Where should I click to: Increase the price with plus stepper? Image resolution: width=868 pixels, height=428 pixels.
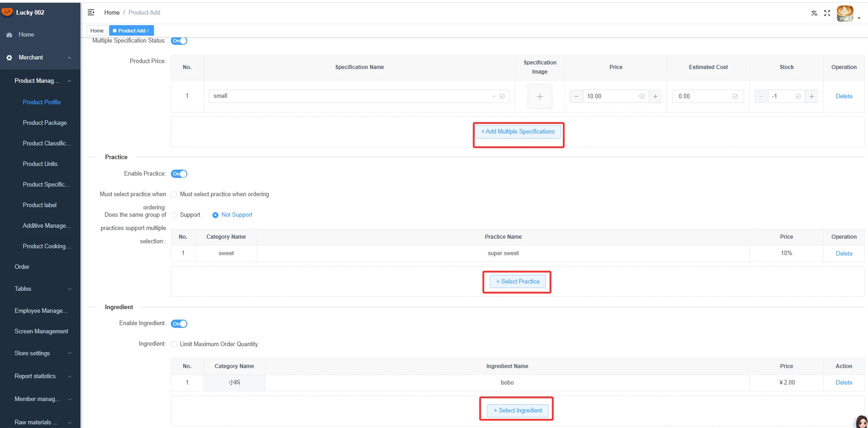[x=655, y=96]
